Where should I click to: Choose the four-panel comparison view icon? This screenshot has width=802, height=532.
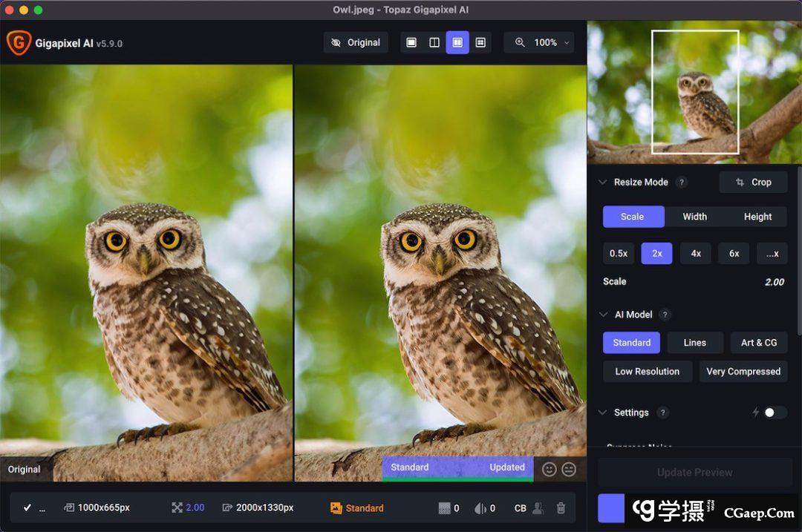pyautogui.click(x=480, y=43)
